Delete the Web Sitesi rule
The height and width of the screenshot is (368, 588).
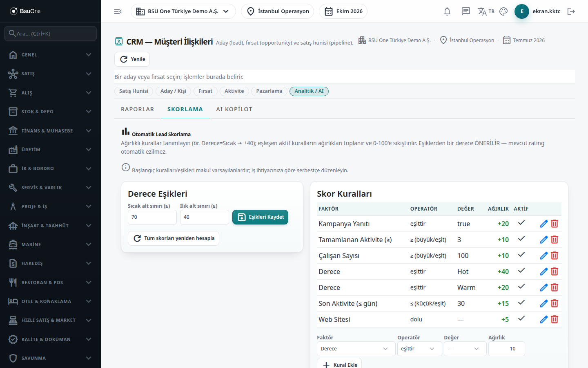click(x=555, y=319)
